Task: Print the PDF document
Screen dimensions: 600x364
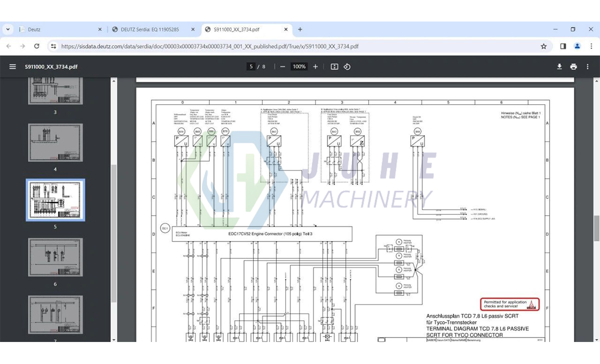Action: (573, 66)
